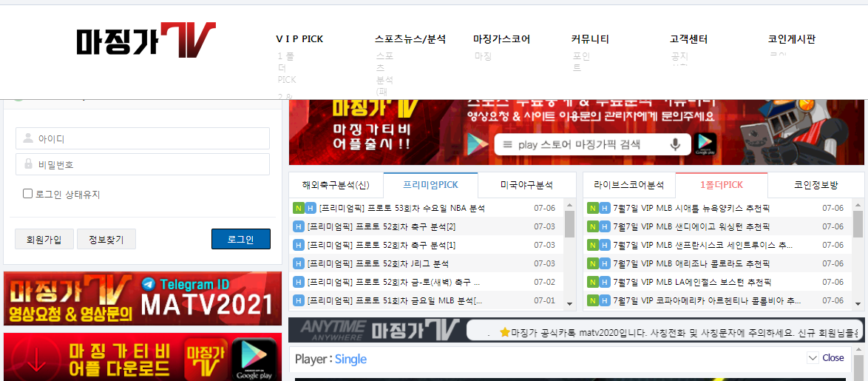This screenshot has height=381, width=868.
Task: Click N icon beside 샌디에이고 워싱턴 추천픽
Action: [x=592, y=226]
